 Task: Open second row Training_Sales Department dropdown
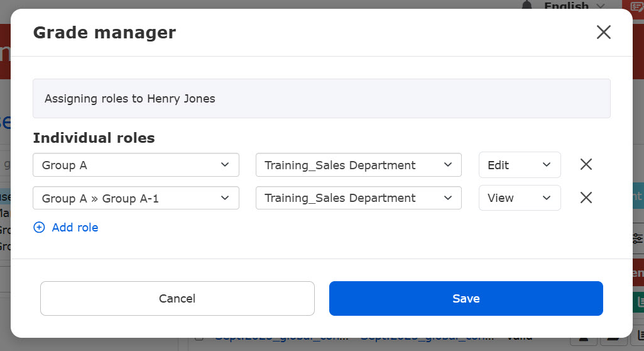(x=358, y=198)
